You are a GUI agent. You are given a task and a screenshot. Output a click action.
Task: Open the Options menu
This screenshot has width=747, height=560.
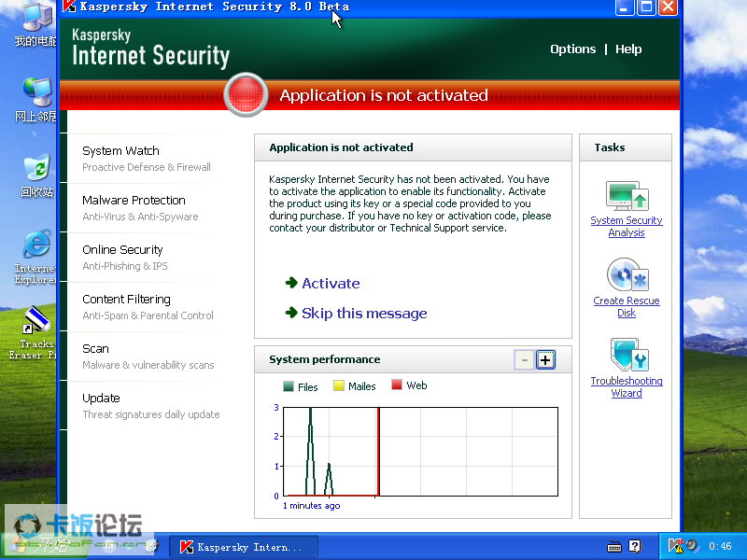tap(572, 49)
